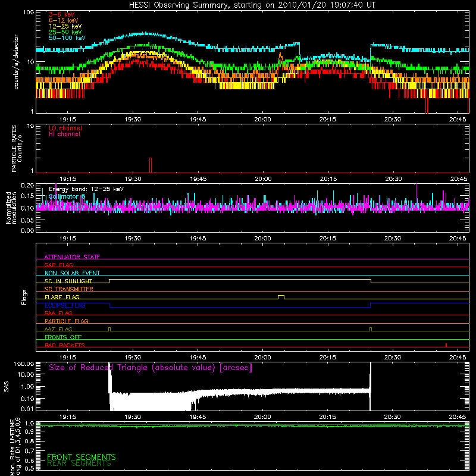Click the 'REAR SEGMENTS' legend label
Screen dimensions: 476x476
79,464
